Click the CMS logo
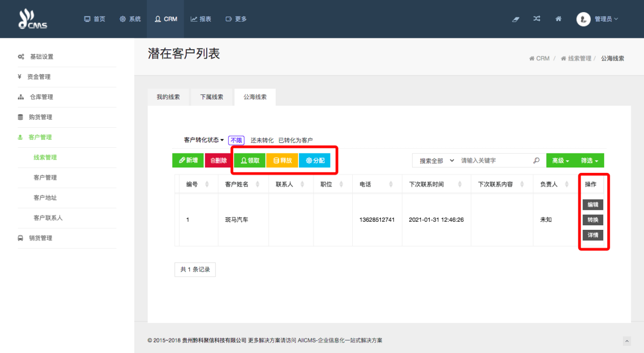The image size is (644, 353). click(33, 19)
